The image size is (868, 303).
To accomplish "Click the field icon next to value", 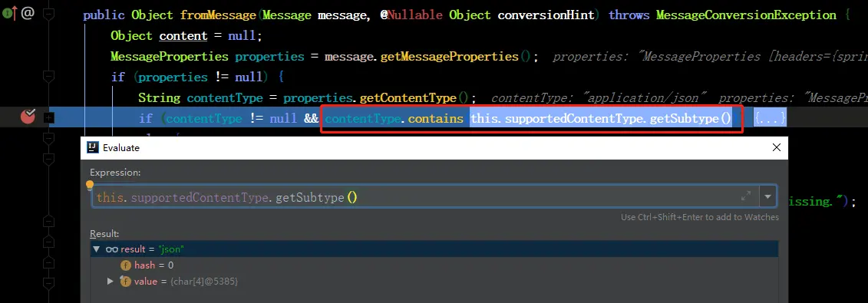I will (x=125, y=282).
